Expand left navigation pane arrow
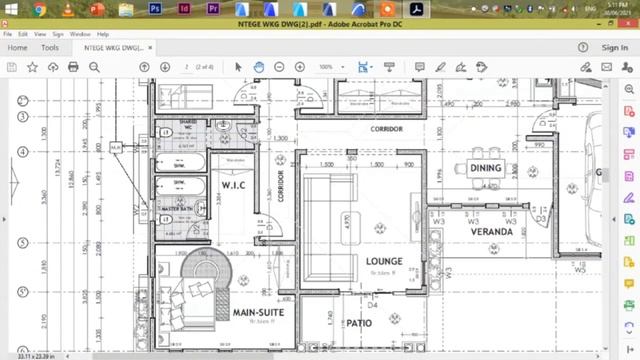 click(x=4, y=219)
